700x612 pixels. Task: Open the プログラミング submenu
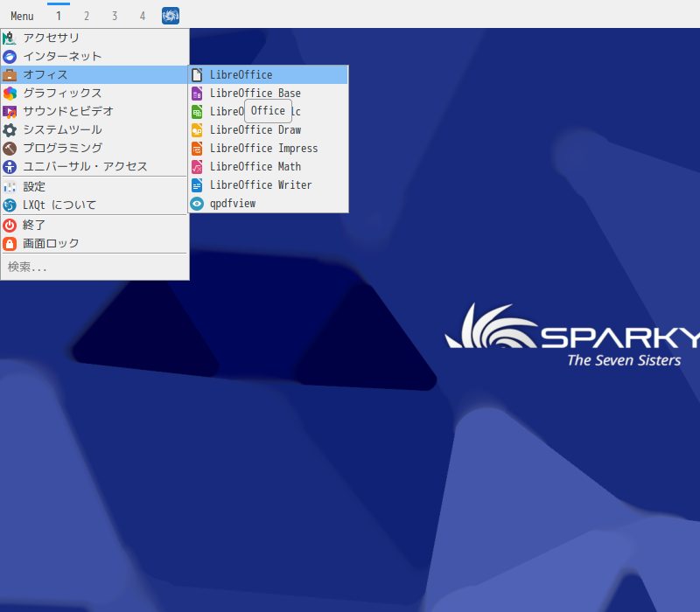[94, 148]
